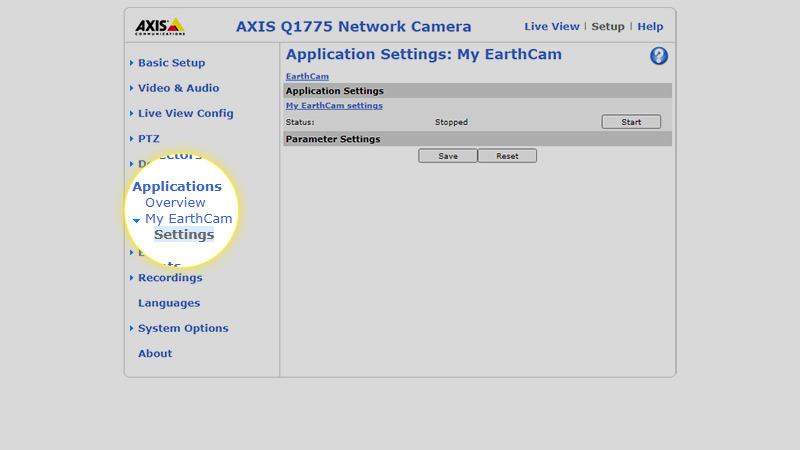Reset the parameter settings
This screenshot has height=450, width=800.
tap(507, 156)
